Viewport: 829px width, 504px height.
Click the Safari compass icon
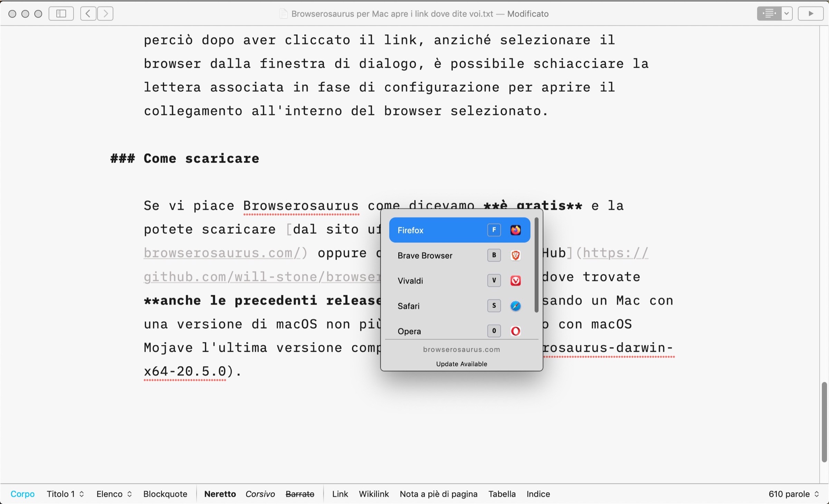coord(515,306)
